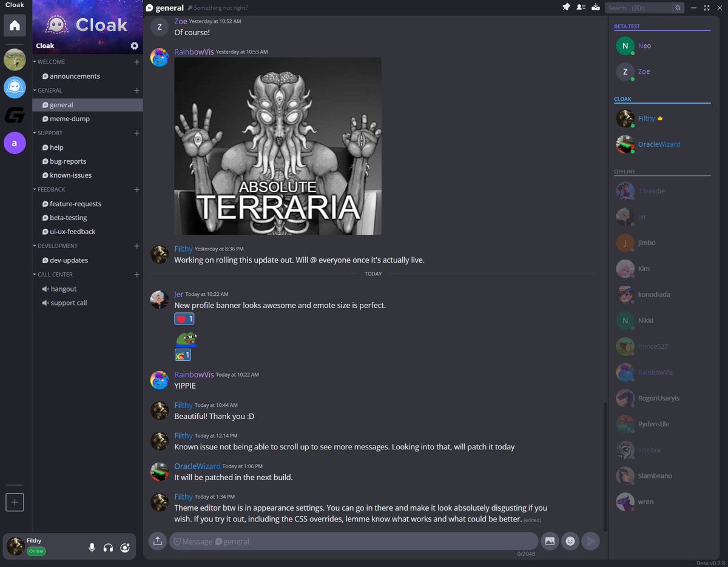Add channel to SUPPORT category
728x567 pixels.
pyautogui.click(x=136, y=133)
